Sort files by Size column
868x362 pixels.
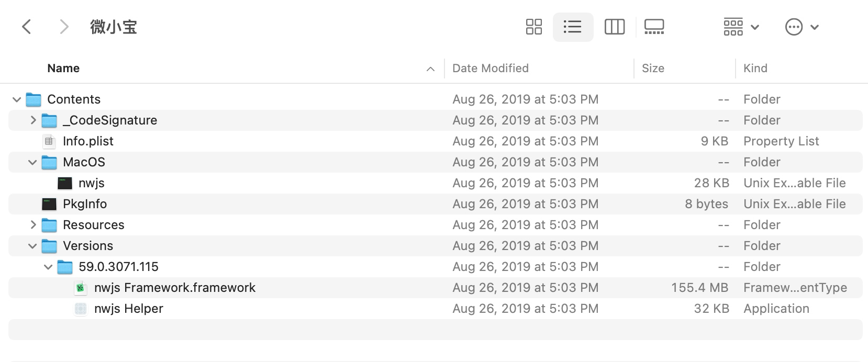[653, 69]
